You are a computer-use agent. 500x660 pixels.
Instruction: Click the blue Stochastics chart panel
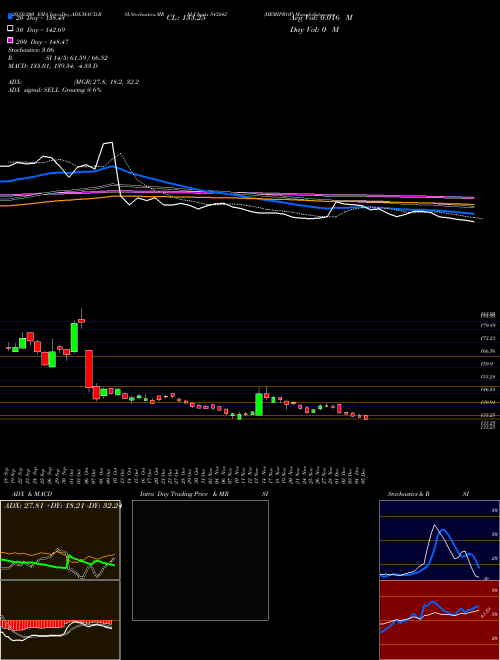pos(437,540)
